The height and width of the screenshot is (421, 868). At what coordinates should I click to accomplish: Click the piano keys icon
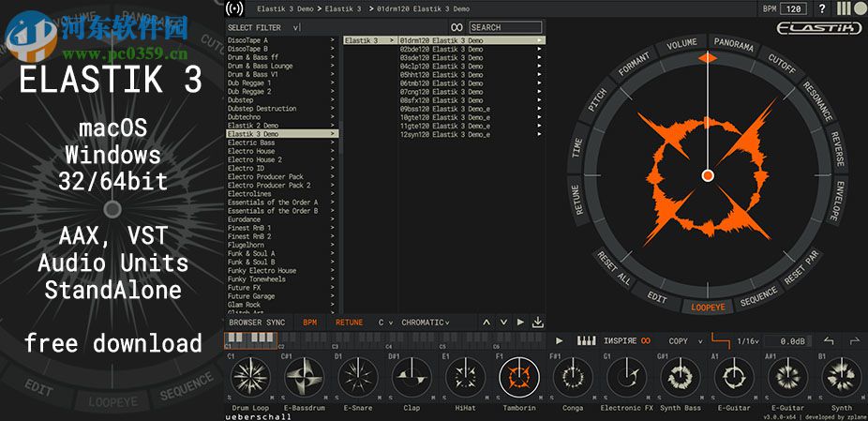tap(587, 341)
